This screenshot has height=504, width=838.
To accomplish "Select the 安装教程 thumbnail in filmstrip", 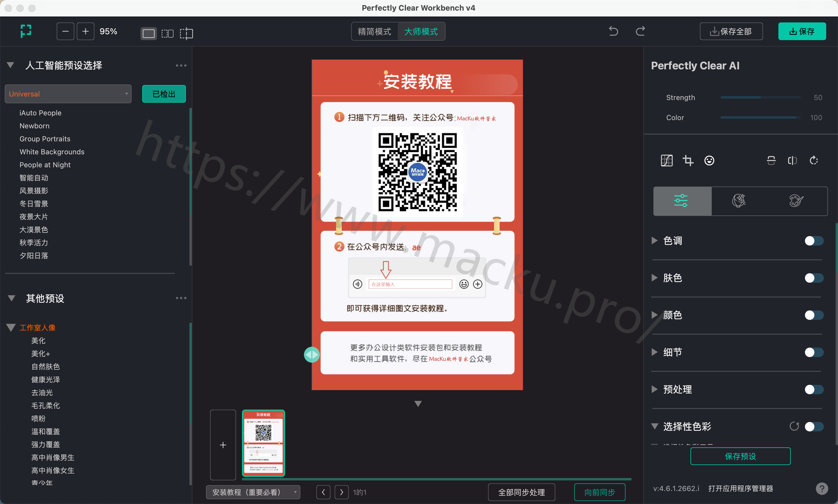I will (263, 443).
